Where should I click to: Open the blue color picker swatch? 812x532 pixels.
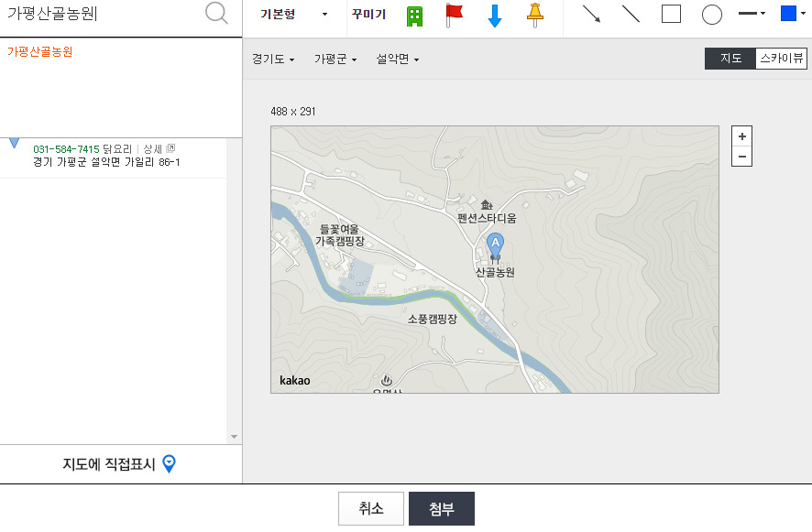coord(793,14)
